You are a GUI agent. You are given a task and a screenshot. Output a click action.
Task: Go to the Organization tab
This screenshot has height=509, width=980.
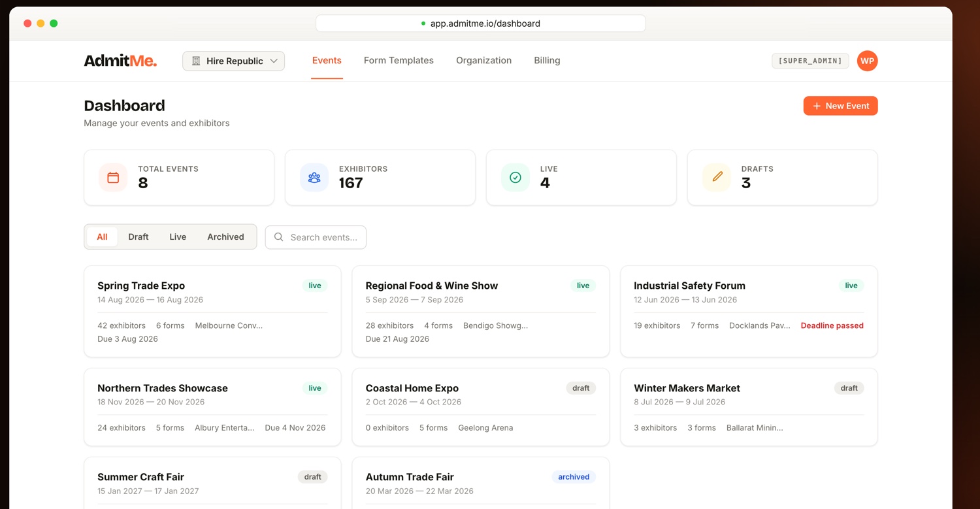(483, 60)
